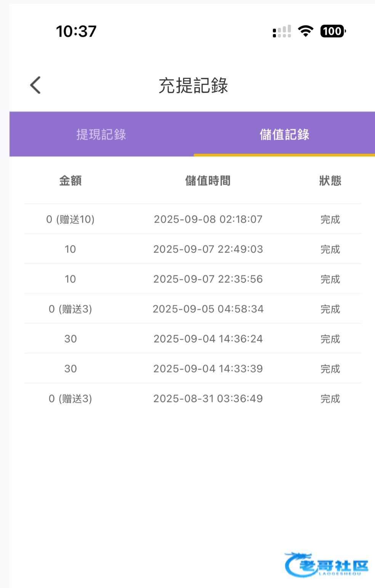
Task: Tap the 2025-08-31 03:36:49 record
Action: pyautogui.click(x=208, y=399)
